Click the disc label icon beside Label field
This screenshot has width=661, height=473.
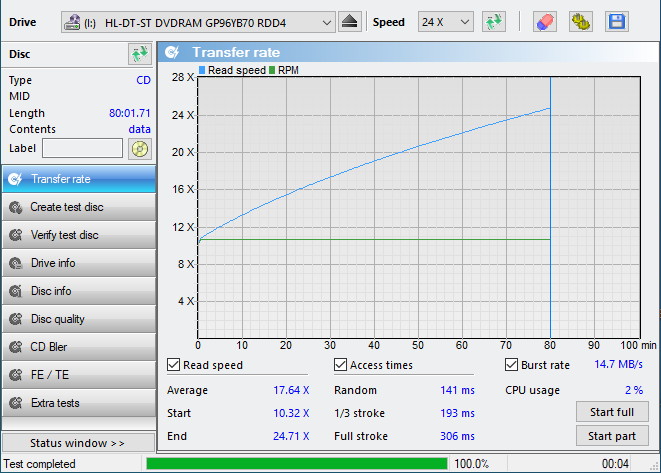click(140, 149)
